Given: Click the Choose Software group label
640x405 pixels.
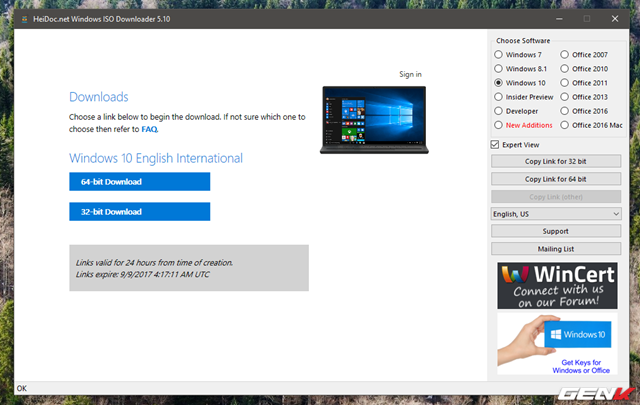Looking at the screenshot, I should pyautogui.click(x=523, y=40).
